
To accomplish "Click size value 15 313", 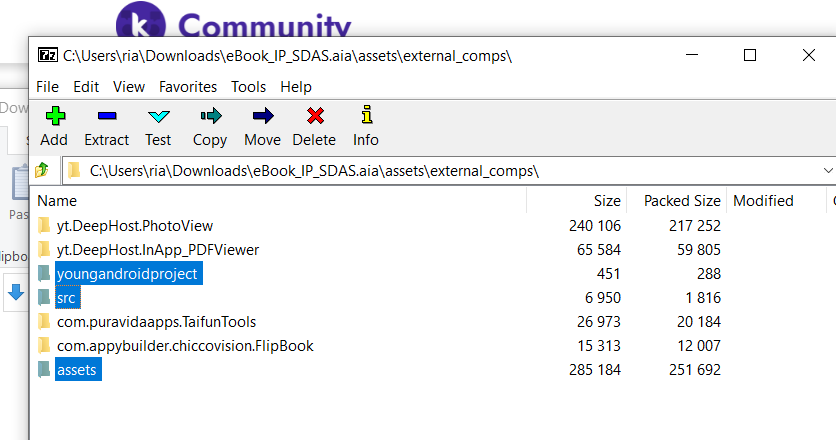I will [x=599, y=346].
